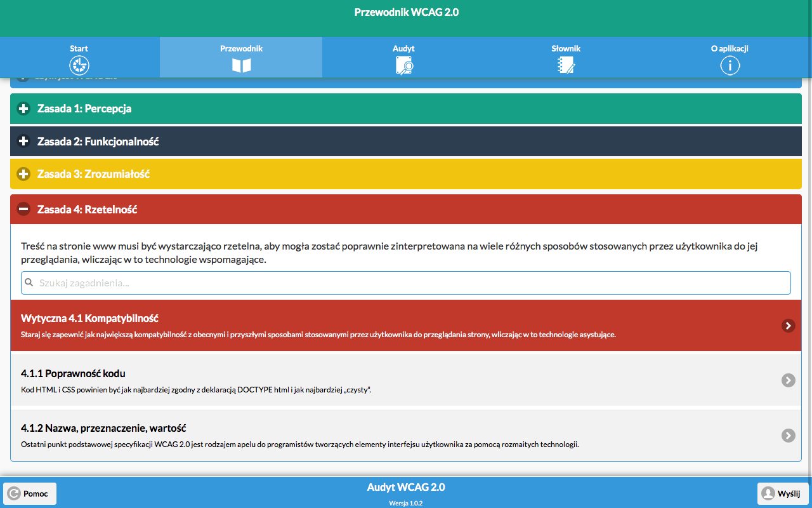
Task: Expand Zasada 3: Zrozumiałość plus icon
Action: pyautogui.click(x=23, y=173)
